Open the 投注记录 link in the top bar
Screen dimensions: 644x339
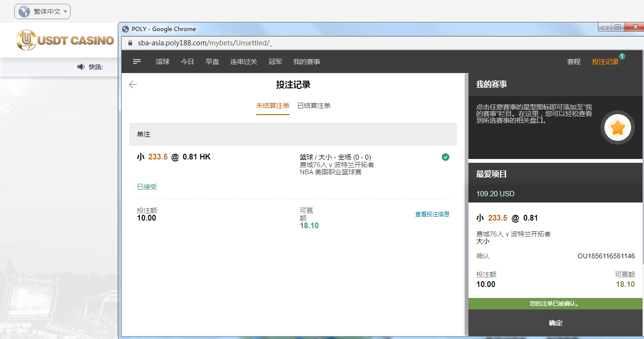[605, 62]
